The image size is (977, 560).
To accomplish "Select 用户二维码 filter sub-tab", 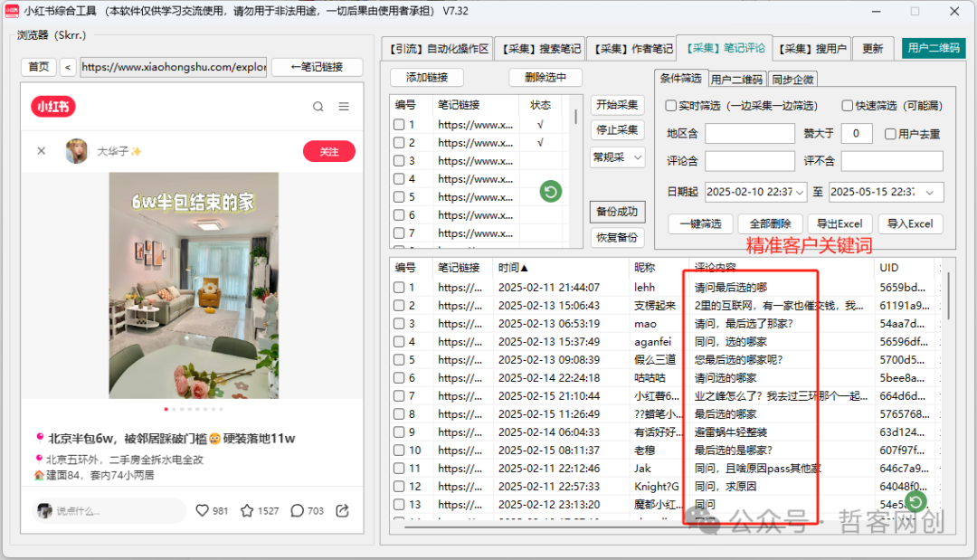I will click(x=736, y=79).
